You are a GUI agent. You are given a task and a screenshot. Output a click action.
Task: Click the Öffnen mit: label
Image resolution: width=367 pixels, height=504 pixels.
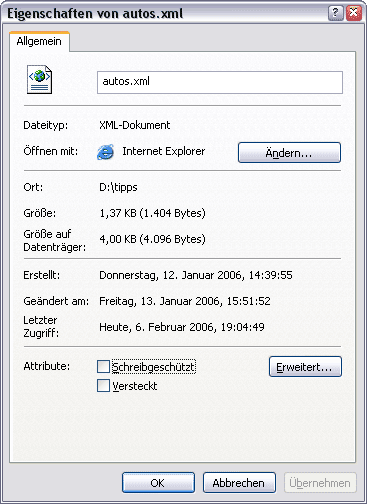tap(51, 151)
